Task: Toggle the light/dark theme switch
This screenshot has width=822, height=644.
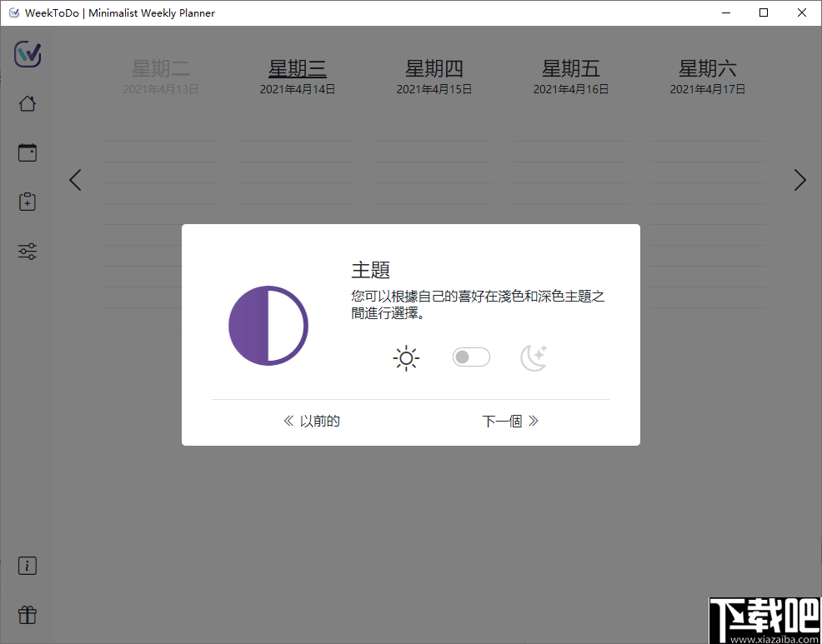Action: [471, 357]
